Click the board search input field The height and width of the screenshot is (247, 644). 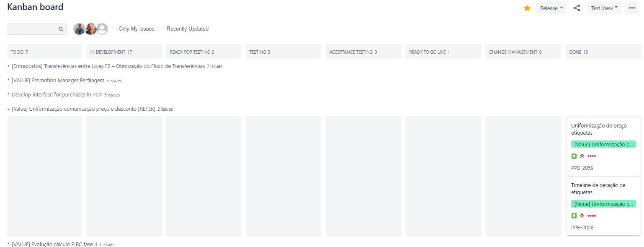(x=37, y=29)
